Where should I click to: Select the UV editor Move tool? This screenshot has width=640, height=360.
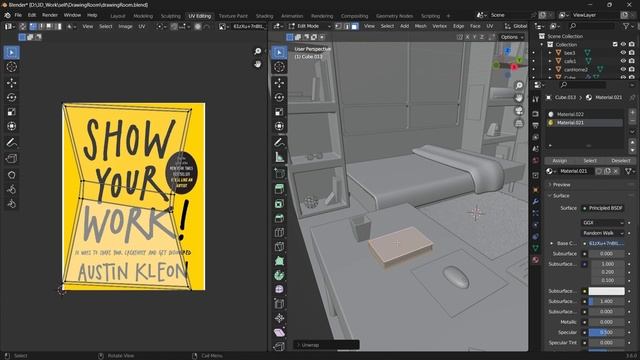pyautogui.click(x=11, y=83)
